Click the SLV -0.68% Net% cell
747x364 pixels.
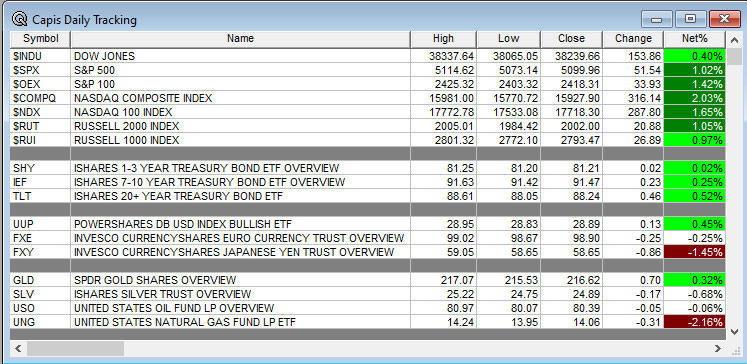tap(695, 294)
